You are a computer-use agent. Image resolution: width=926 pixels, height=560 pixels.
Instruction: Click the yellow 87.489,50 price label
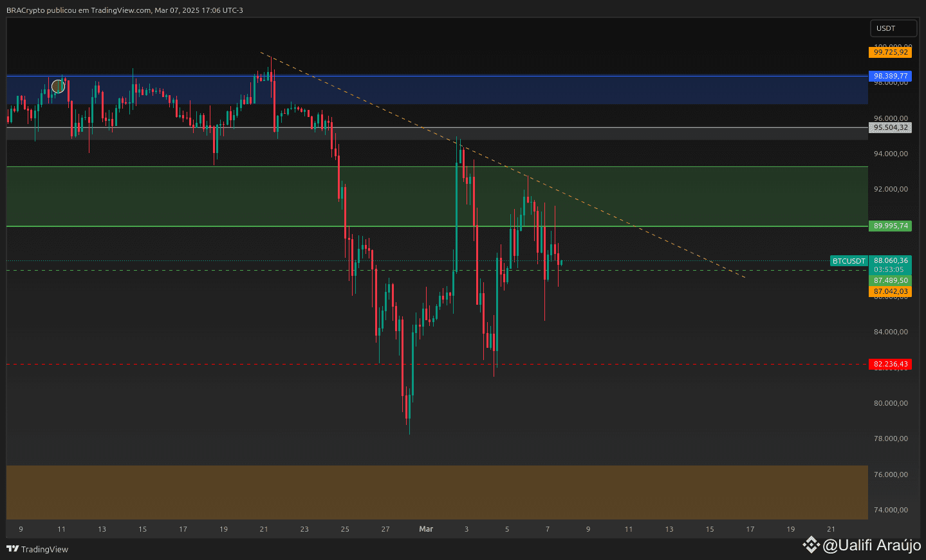click(x=890, y=281)
